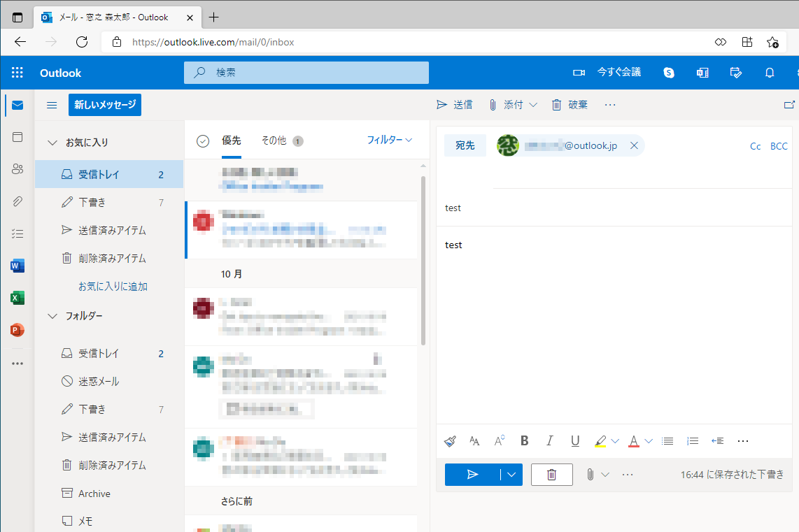Open the フィルター dropdown

click(389, 140)
